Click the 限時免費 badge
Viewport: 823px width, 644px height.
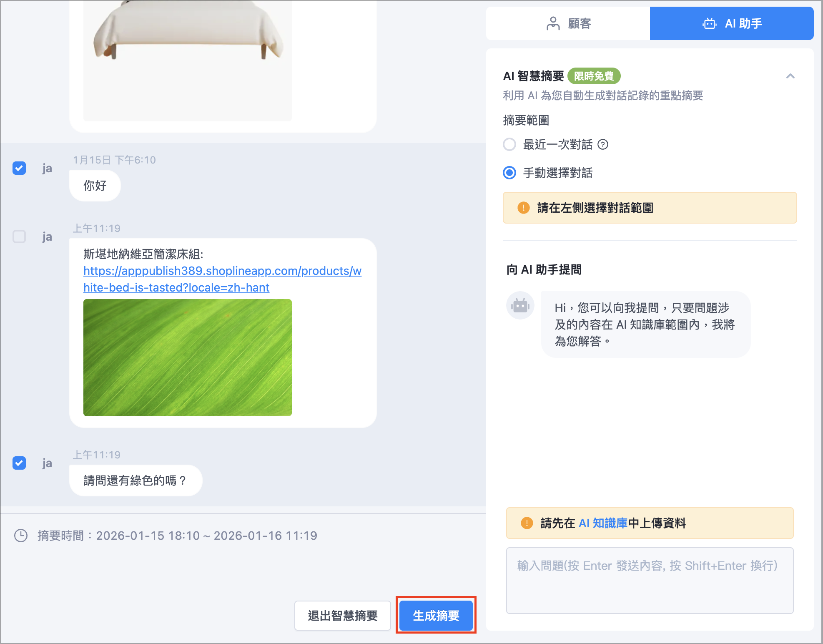point(594,76)
